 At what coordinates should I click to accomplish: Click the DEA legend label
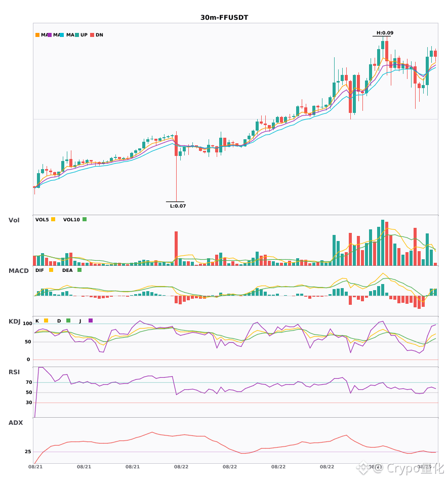click(67, 270)
